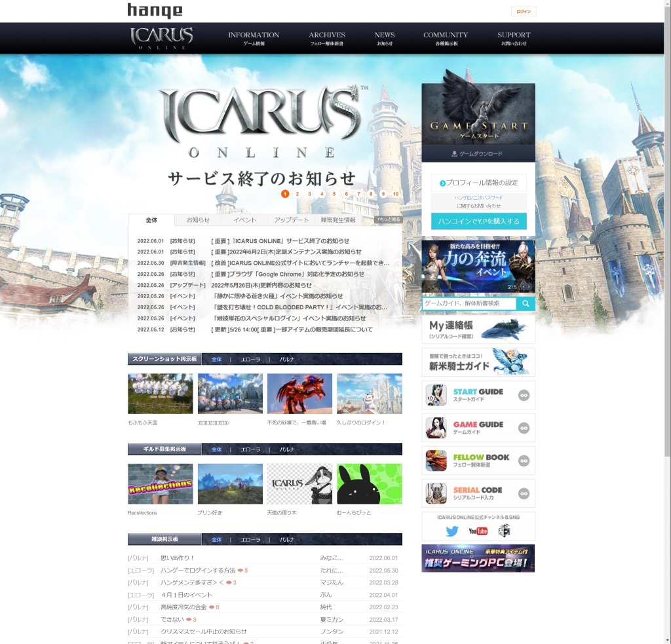Click the game download arrow icon
The image size is (671, 644).
point(455,153)
